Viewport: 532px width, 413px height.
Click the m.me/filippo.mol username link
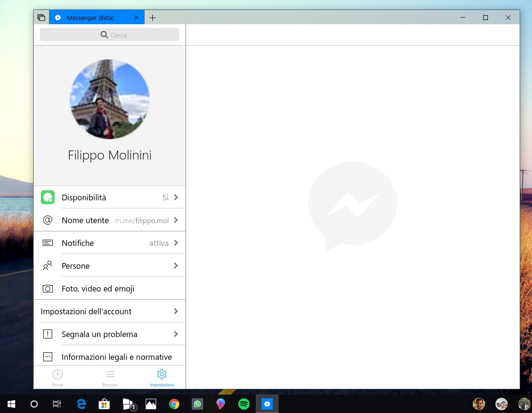[142, 221]
